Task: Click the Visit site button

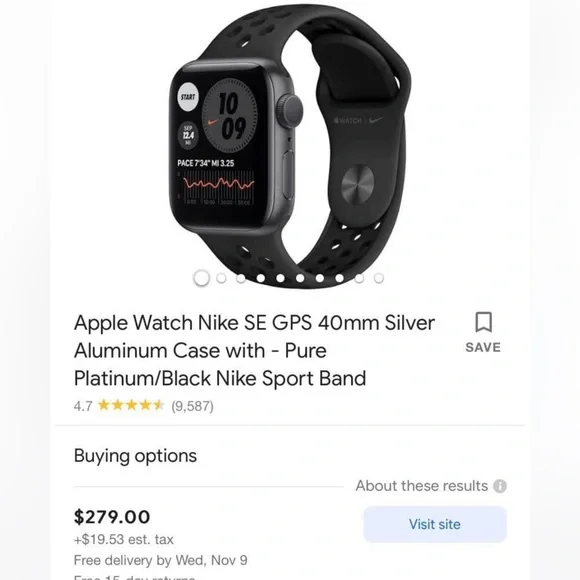Action: (x=435, y=524)
